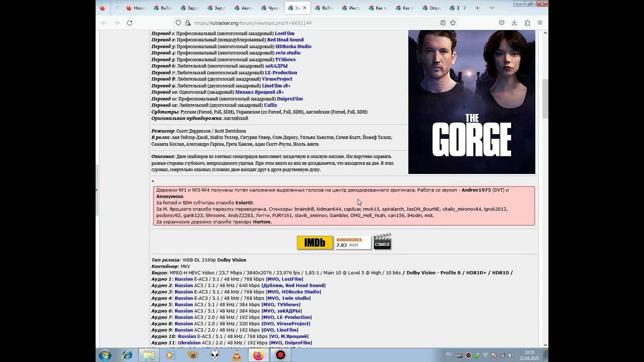Open the СЭМПЛ sample clapperboard button
644x362 pixels.
(382, 242)
